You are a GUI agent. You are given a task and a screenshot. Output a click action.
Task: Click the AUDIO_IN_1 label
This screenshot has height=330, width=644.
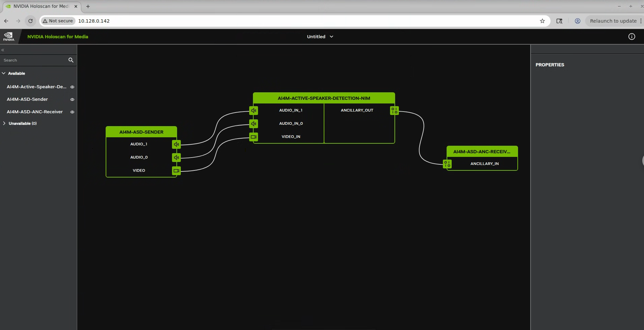[291, 110]
